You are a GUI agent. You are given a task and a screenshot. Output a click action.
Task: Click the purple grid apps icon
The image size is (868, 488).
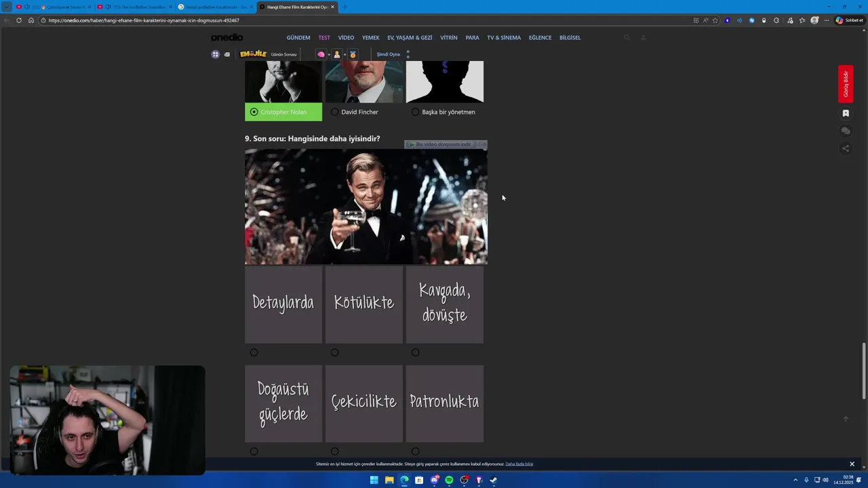point(216,54)
